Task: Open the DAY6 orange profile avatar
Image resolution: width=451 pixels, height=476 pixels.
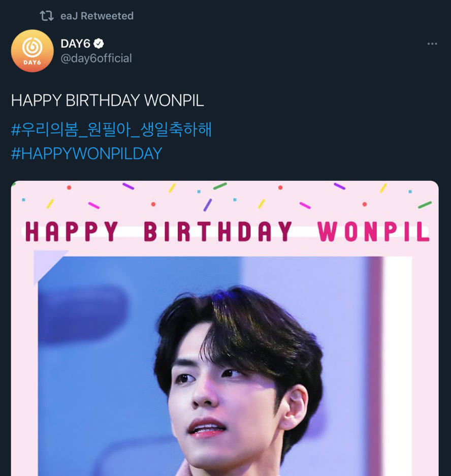Action: (33, 51)
